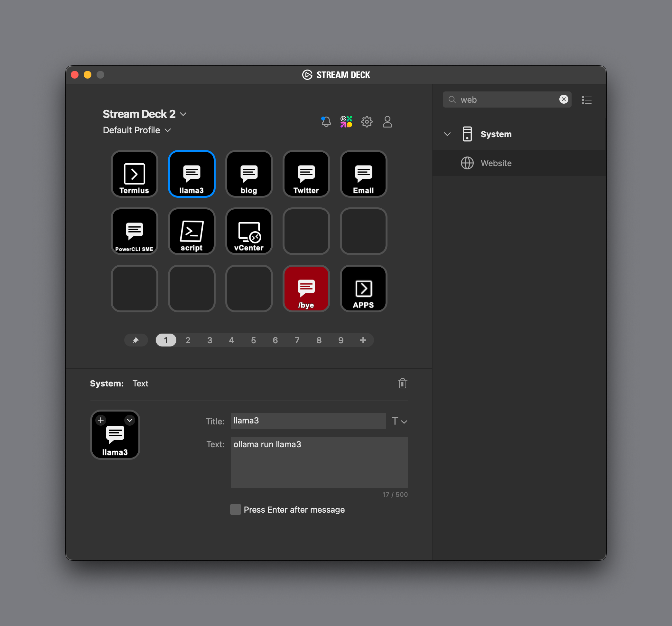Viewport: 672px width, 626px height.
Task: Switch to page 3
Action: click(210, 340)
